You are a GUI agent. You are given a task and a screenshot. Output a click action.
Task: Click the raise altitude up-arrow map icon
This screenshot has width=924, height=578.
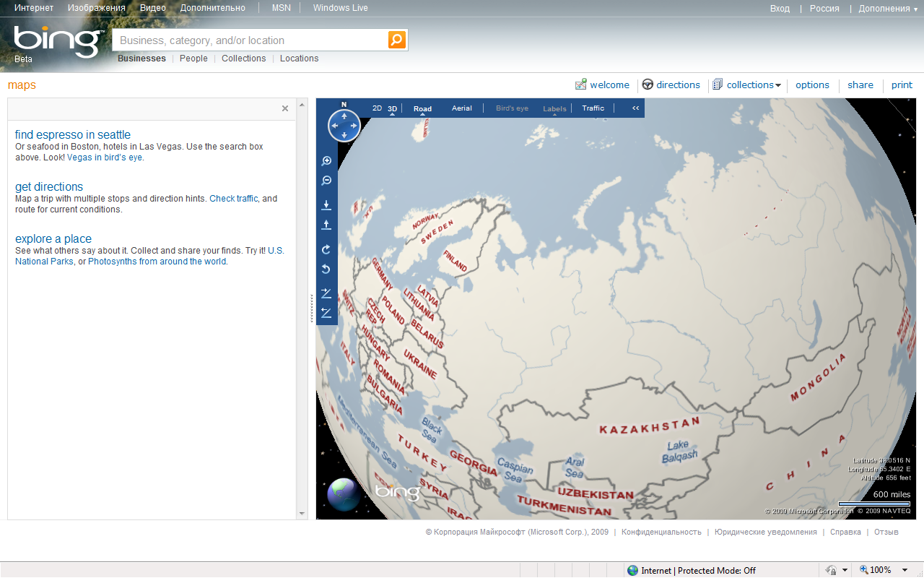tap(326, 225)
